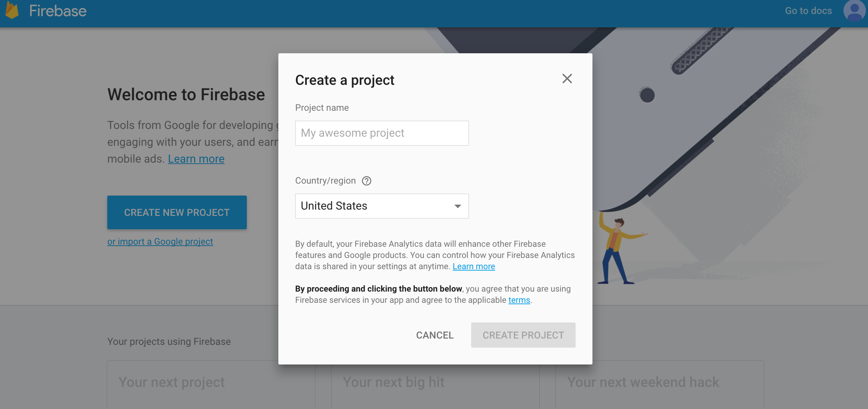Go to docs in header
868x409 pixels.
[x=808, y=11]
